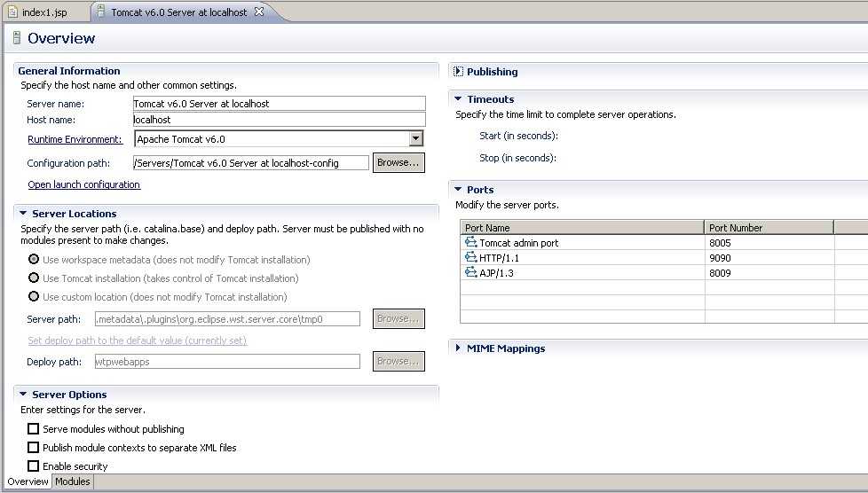Click the Deploy path text field
The height and width of the screenshot is (493, 868).
pyautogui.click(x=227, y=361)
